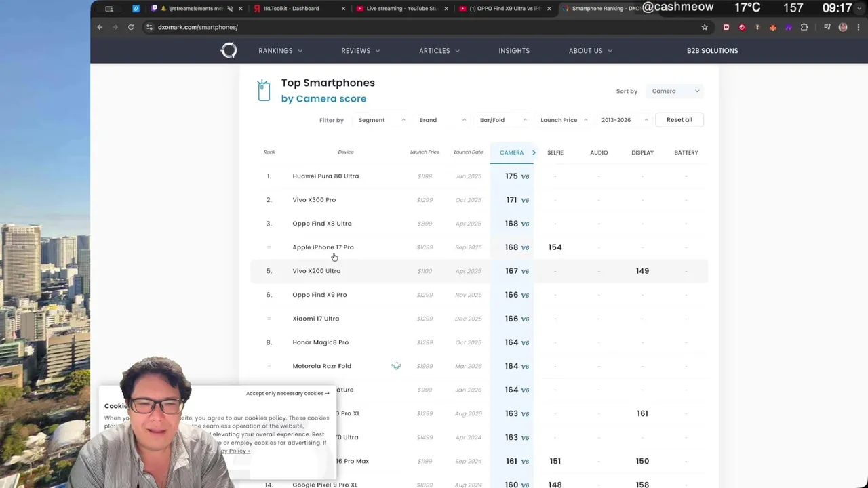Open Xiaomi 17 Ultra device link

coord(316,319)
